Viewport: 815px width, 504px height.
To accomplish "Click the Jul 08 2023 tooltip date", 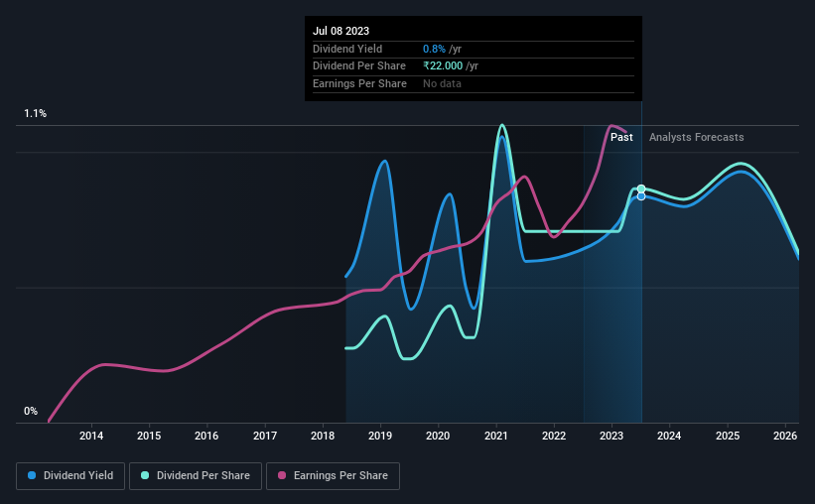I will pos(340,31).
